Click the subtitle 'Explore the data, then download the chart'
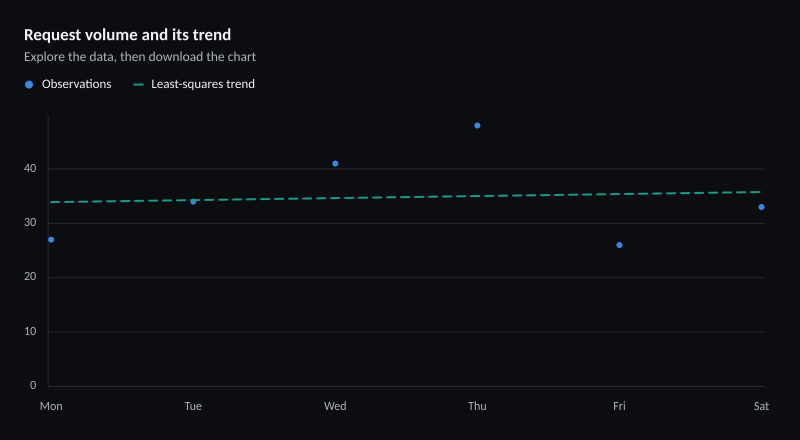Screen dimensions: 800x440 [140, 57]
